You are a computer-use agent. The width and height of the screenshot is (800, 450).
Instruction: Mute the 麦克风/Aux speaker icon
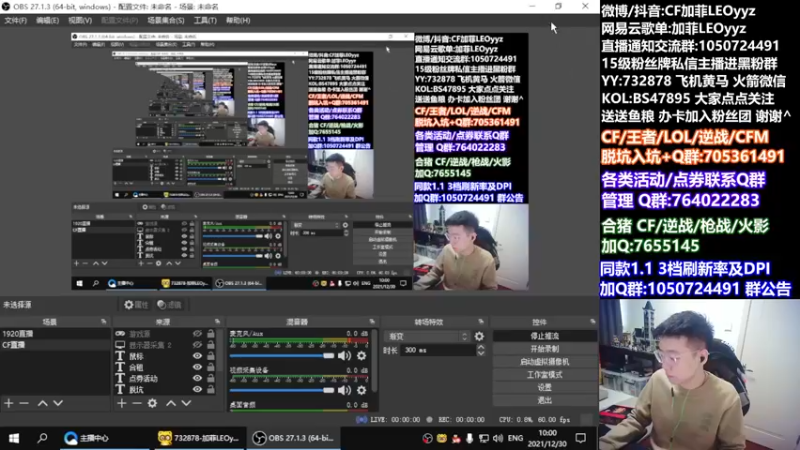click(x=344, y=356)
